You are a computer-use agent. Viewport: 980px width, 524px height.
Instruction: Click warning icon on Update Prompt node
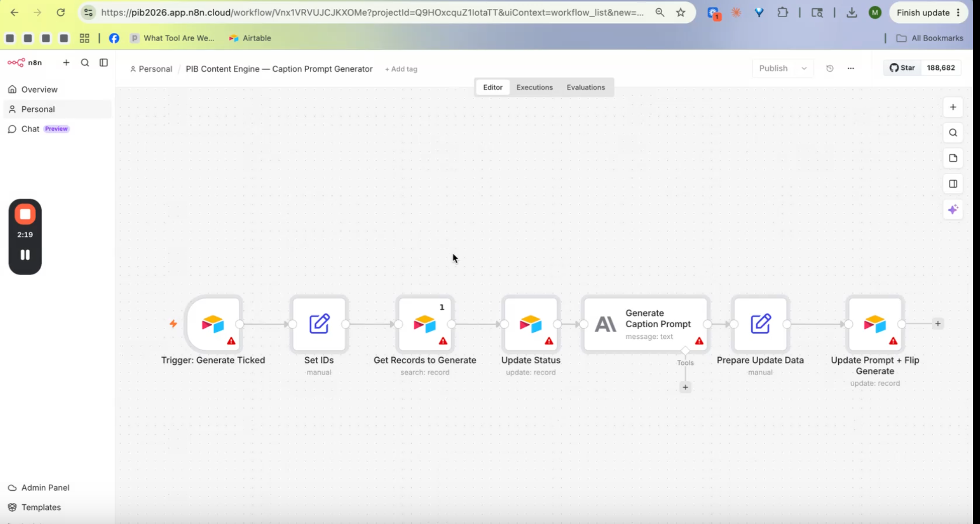coord(893,341)
